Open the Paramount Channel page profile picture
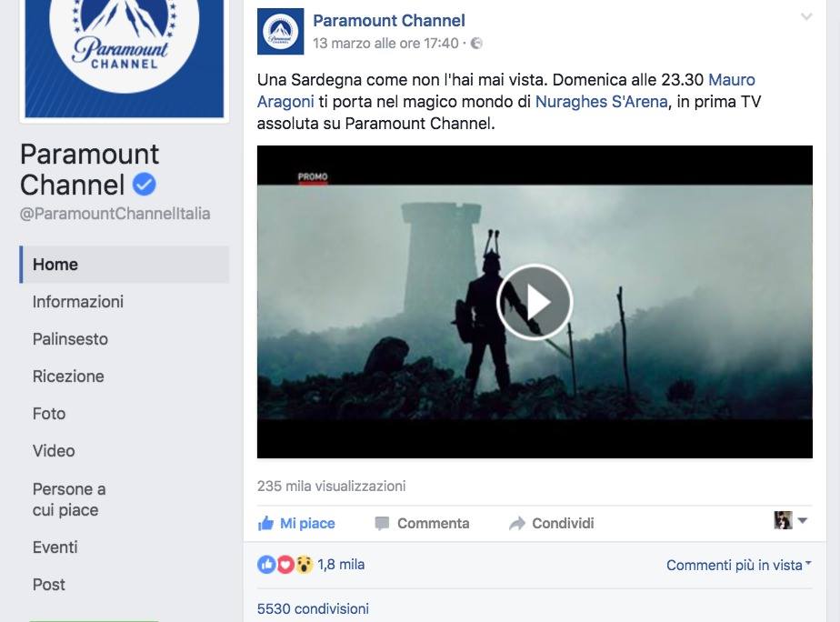 coord(125,58)
